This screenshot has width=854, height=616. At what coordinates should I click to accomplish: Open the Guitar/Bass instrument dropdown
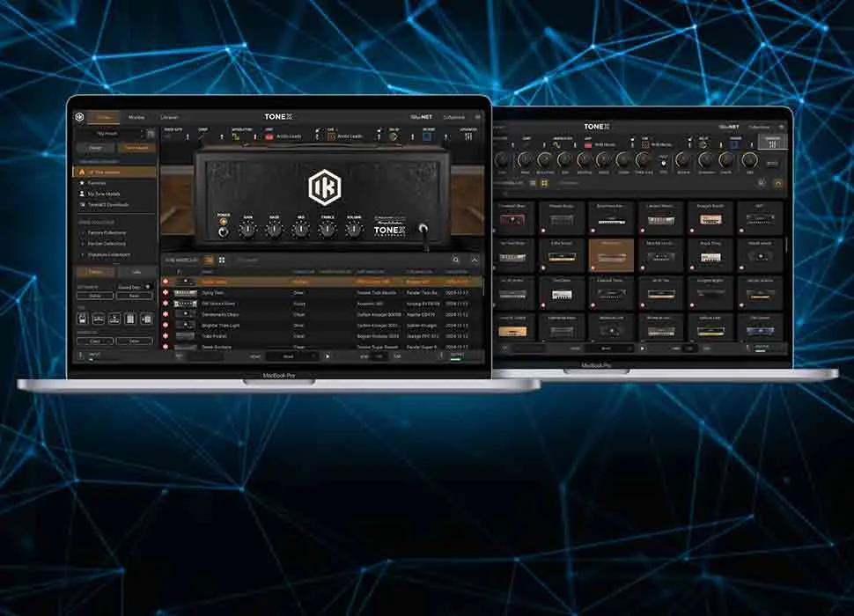134,287
